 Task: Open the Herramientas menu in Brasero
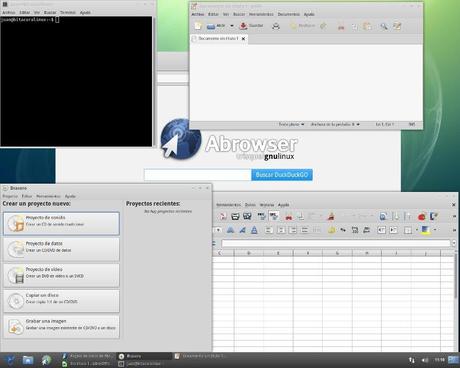[x=48, y=196]
